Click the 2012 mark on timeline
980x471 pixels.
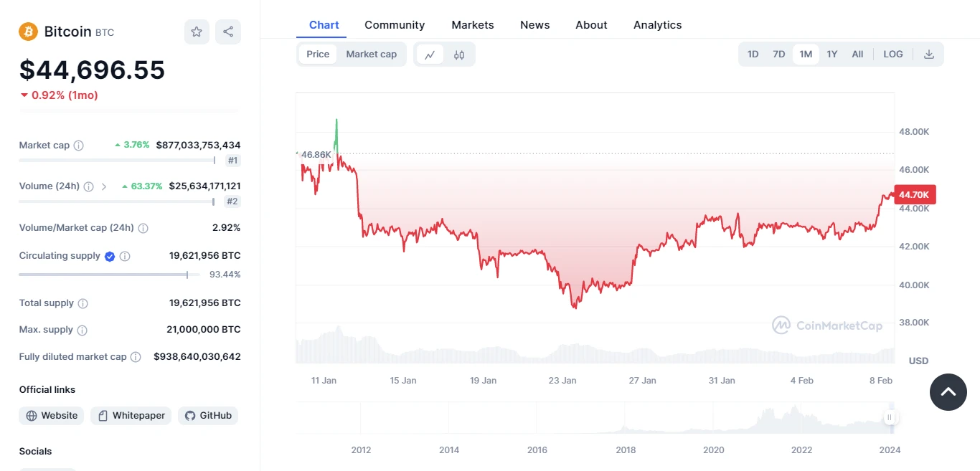(361, 450)
